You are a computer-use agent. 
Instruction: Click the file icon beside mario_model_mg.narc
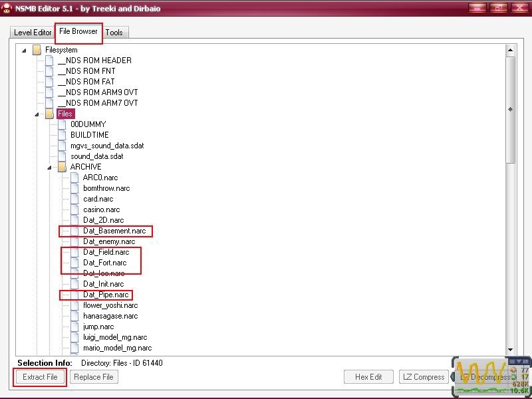click(74, 348)
